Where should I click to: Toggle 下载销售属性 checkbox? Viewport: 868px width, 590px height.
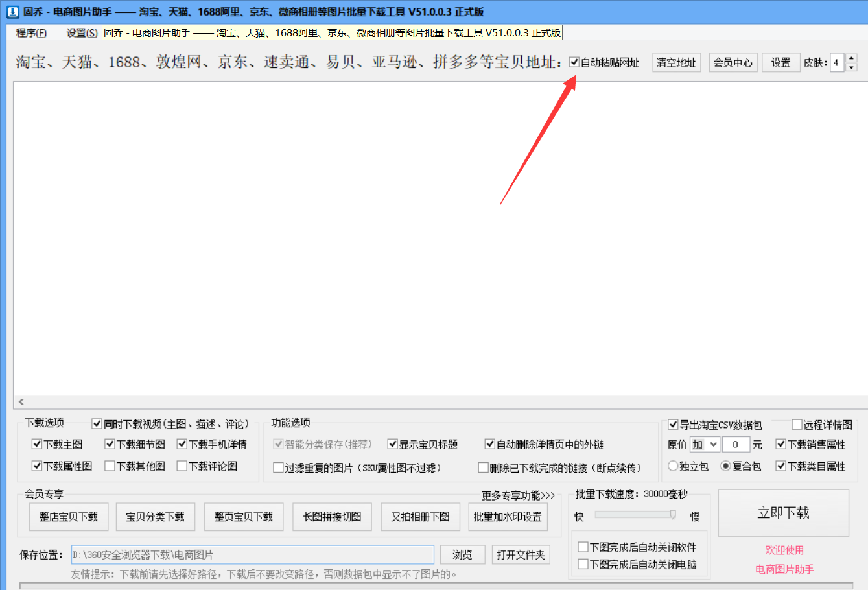pyautogui.click(x=780, y=444)
